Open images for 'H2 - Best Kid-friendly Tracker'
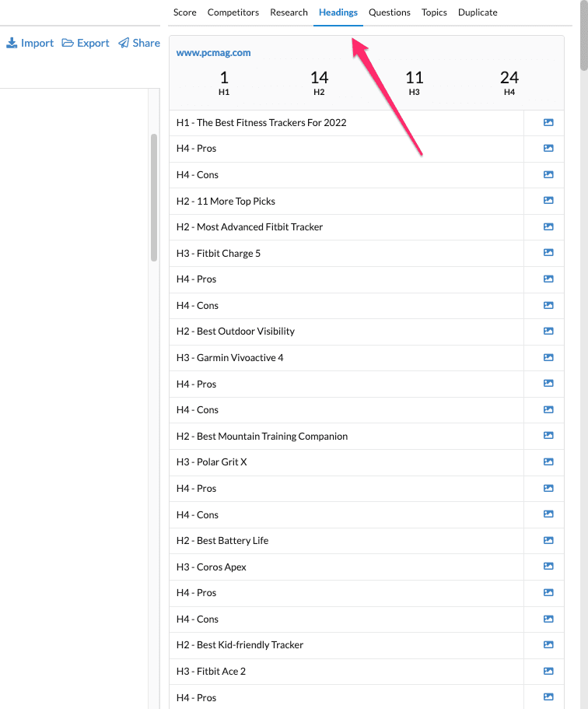The height and width of the screenshot is (709, 588). [548, 644]
